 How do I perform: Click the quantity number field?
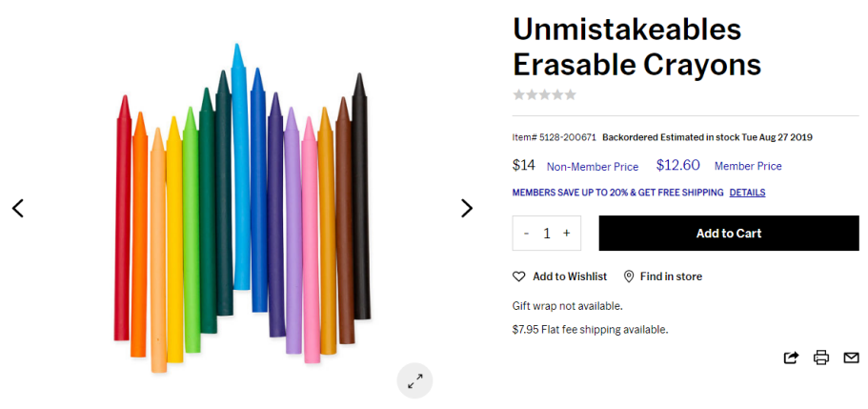coord(547,234)
